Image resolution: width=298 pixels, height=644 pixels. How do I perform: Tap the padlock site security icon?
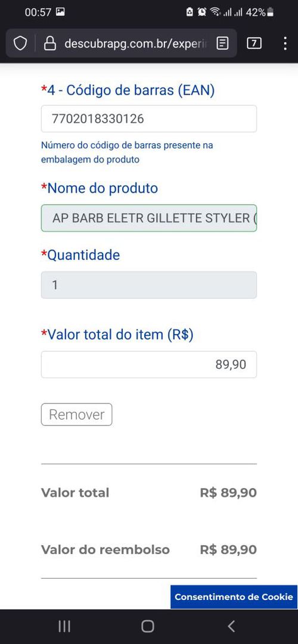(x=49, y=43)
